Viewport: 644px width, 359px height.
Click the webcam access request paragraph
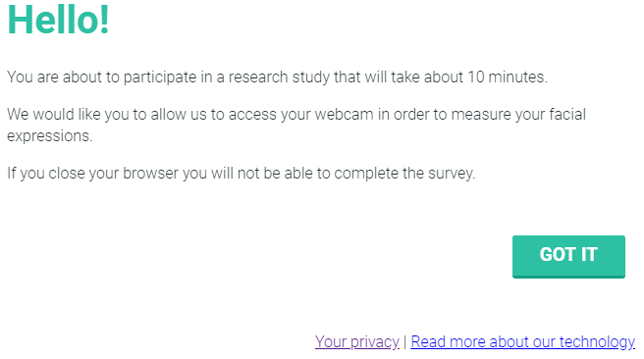click(x=296, y=125)
